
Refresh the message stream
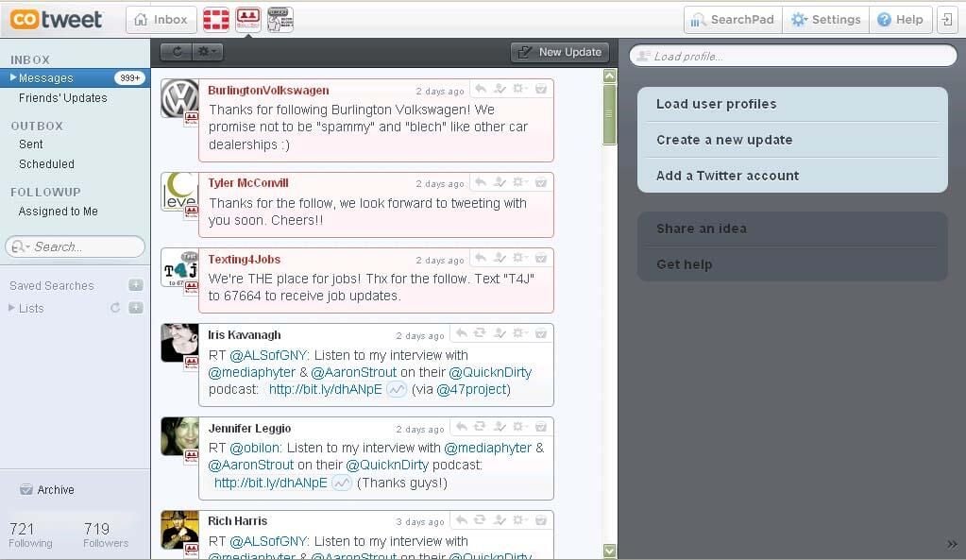(177, 52)
